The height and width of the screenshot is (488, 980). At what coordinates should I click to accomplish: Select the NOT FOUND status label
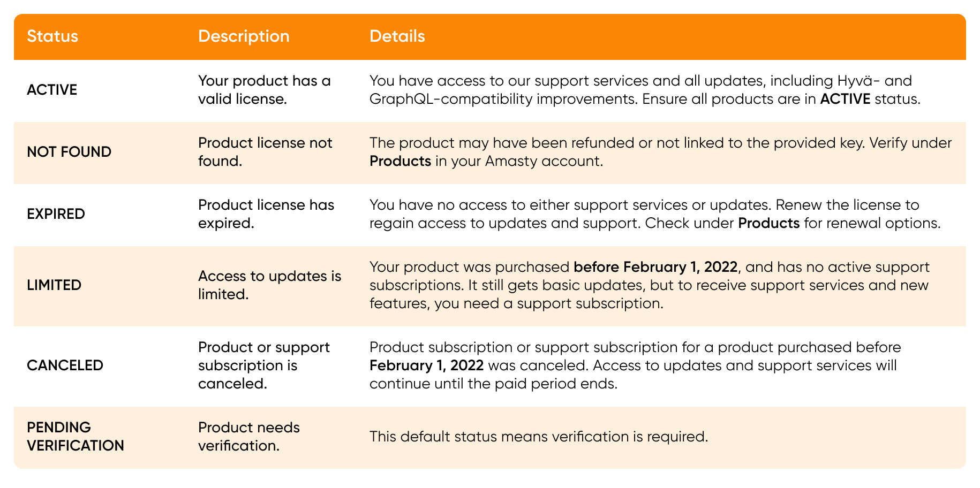click(69, 152)
